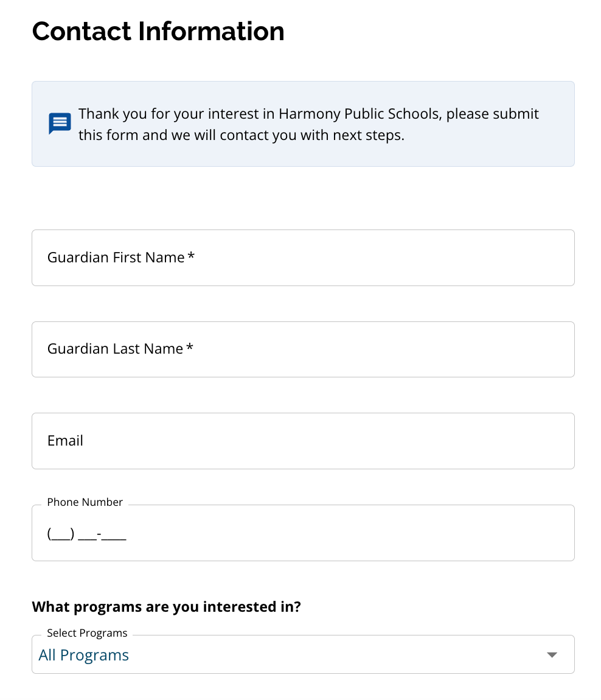Screen dimensions: 601x700
Task: Click empty space in the info banner
Action: [487, 152]
